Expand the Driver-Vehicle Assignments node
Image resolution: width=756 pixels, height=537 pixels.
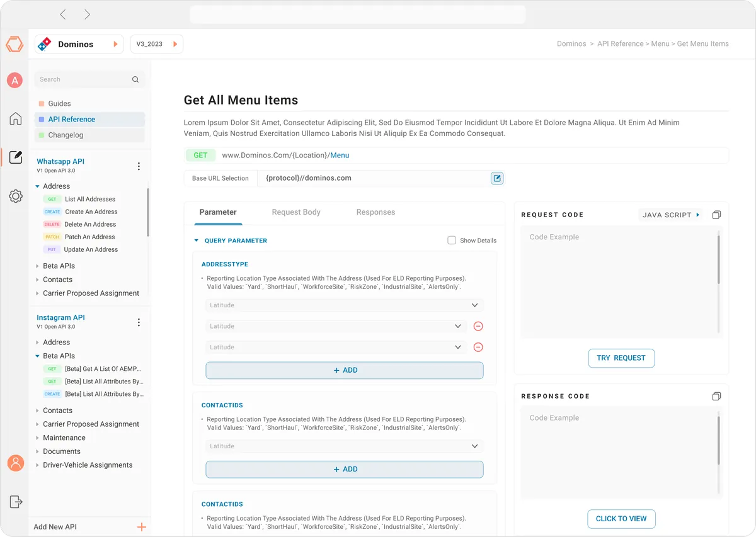point(38,465)
